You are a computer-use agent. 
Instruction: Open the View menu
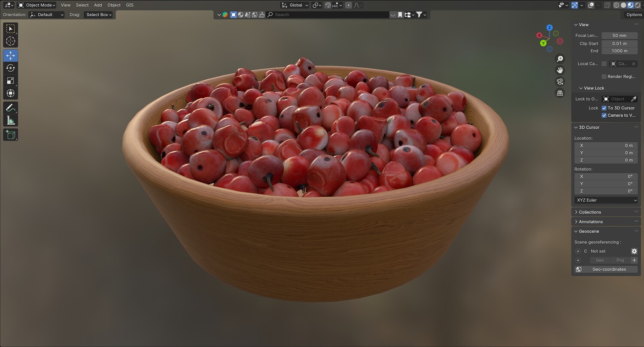(x=66, y=5)
